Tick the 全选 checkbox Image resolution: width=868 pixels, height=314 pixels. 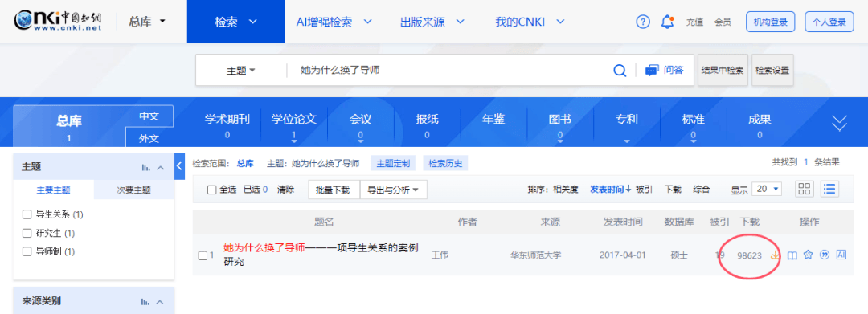click(211, 190)
